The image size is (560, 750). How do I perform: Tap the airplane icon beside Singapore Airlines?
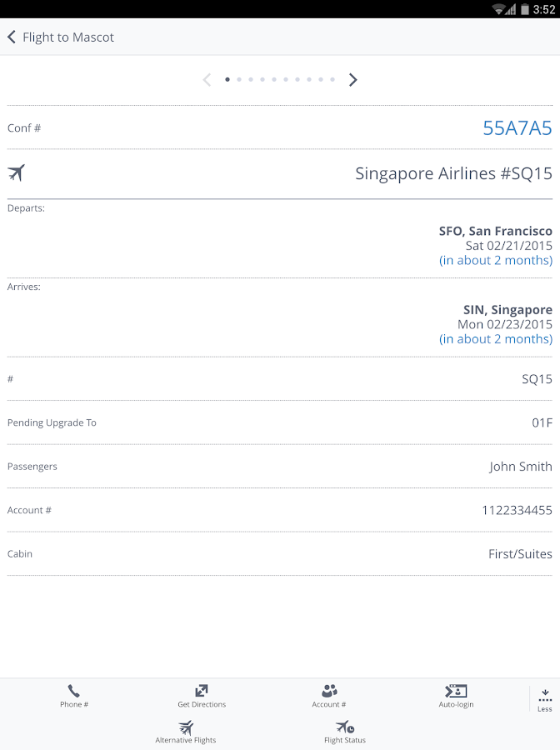tap(17, 173)
